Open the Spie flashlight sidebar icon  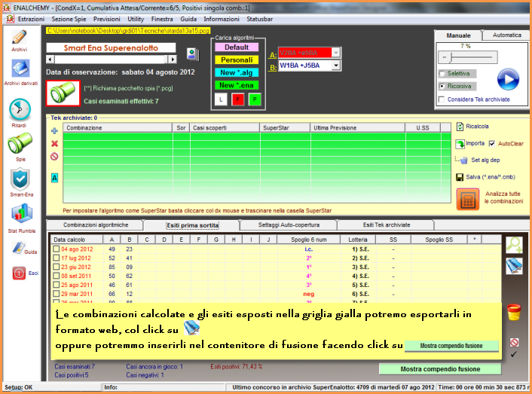(x=20, y=143)
